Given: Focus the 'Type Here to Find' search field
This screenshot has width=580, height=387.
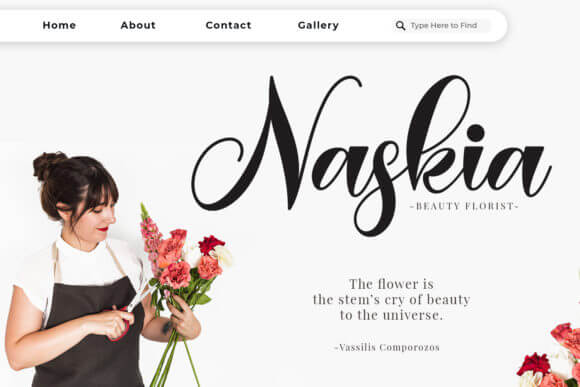Looking at the screenshot, I should point(443,26).
